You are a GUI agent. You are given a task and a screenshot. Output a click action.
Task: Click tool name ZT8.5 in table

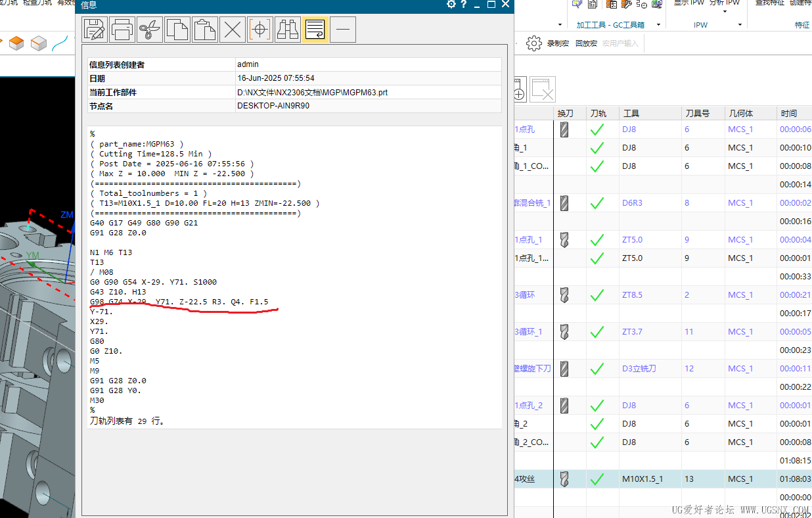632,295
